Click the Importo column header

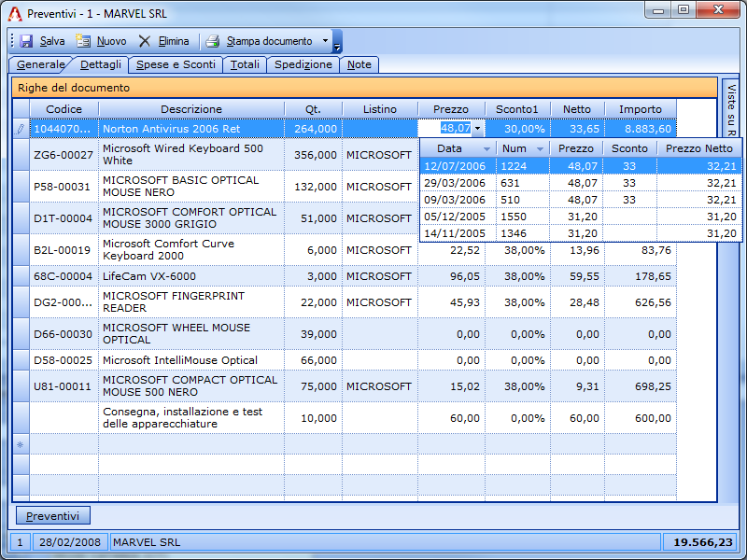(641, 109)
